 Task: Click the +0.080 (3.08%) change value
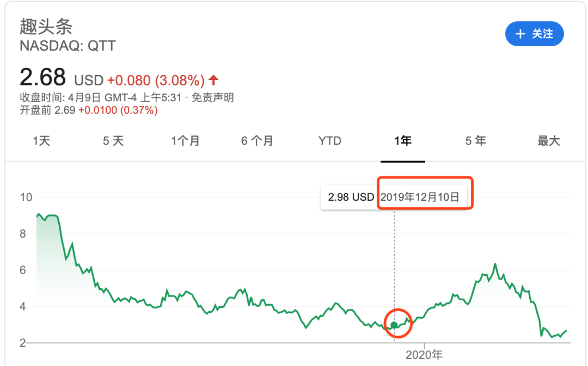(156, 80)
